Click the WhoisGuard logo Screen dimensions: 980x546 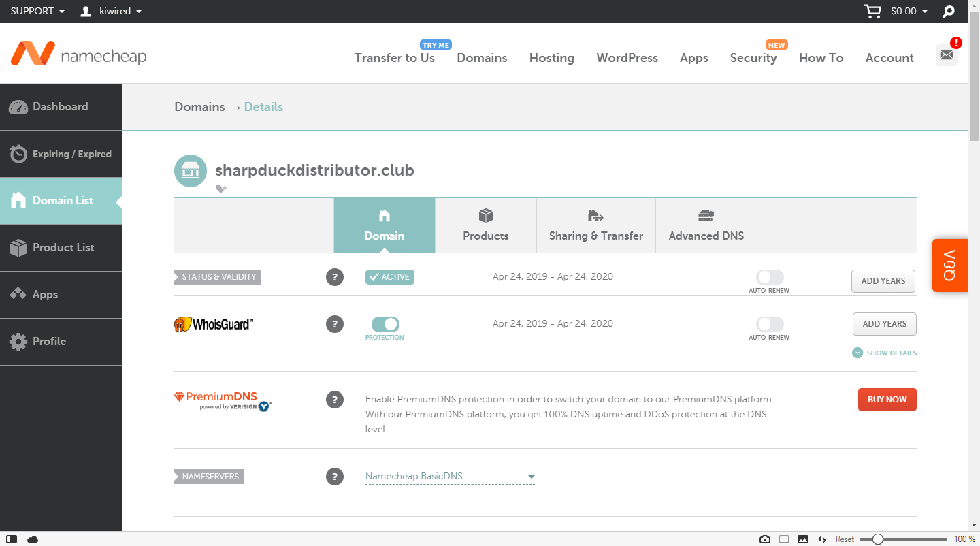pyautogui.click(x=214, y=324)
